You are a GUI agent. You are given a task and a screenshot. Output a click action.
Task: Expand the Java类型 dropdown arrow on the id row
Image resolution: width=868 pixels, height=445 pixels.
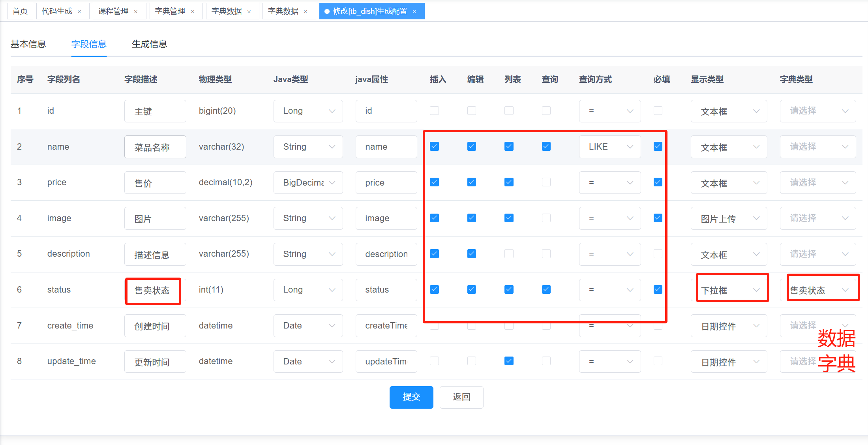pos(332,111)
